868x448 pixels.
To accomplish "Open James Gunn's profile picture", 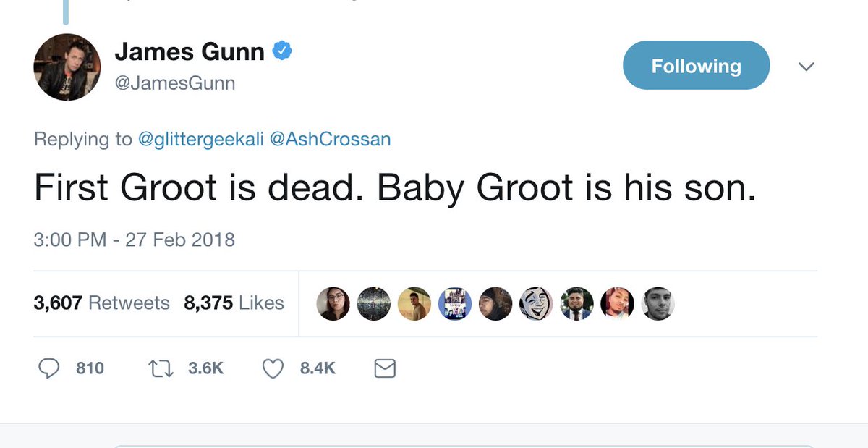I will pos(67,67).
